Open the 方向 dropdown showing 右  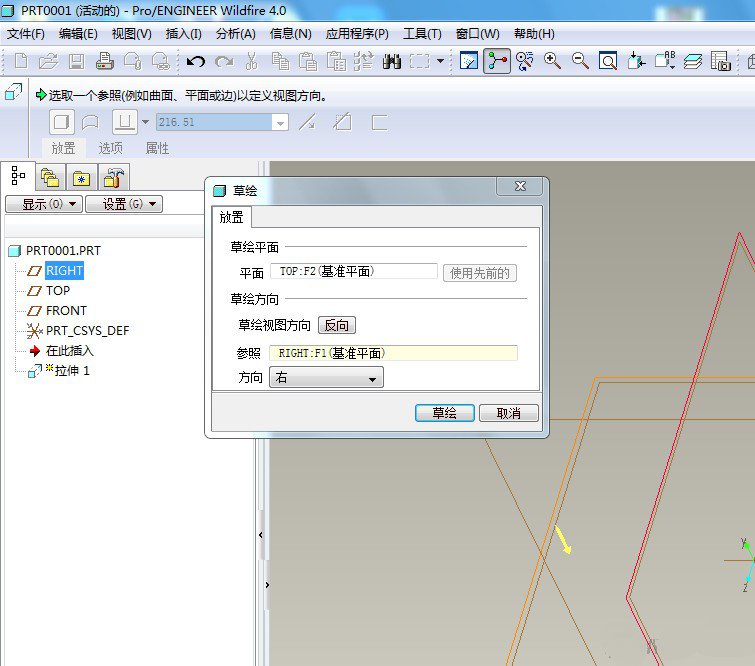[x=326, y=377]
